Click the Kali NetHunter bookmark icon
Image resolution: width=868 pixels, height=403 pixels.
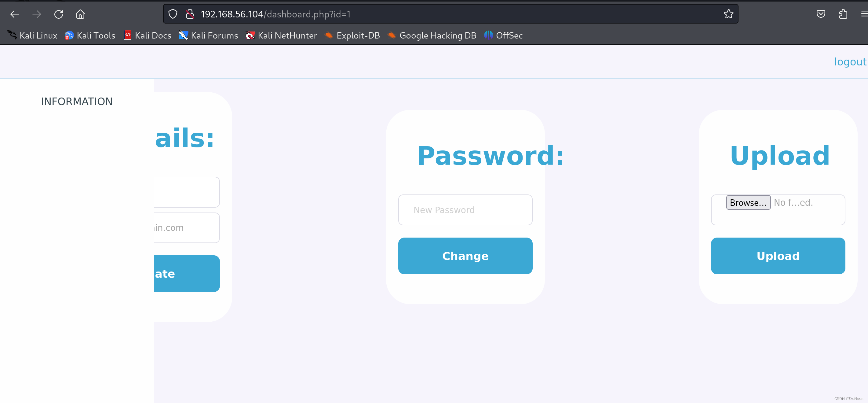[251, 35]
